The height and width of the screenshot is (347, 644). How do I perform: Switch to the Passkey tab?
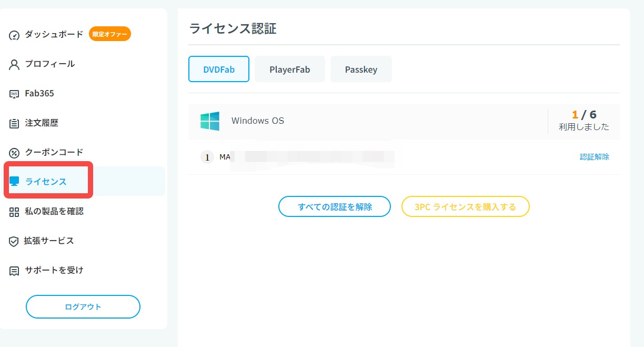point(361,69)
